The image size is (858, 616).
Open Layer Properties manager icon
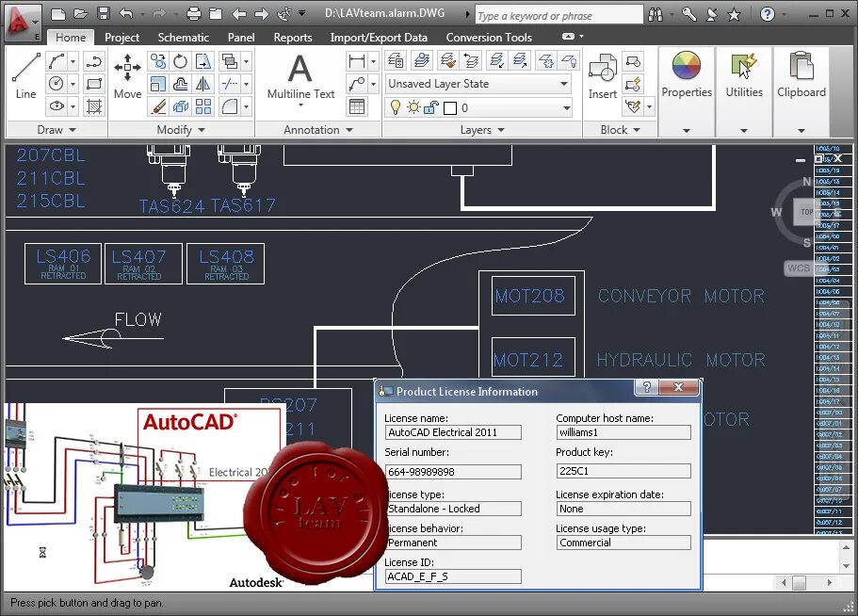pyautogui.click(x=396, y=60)
